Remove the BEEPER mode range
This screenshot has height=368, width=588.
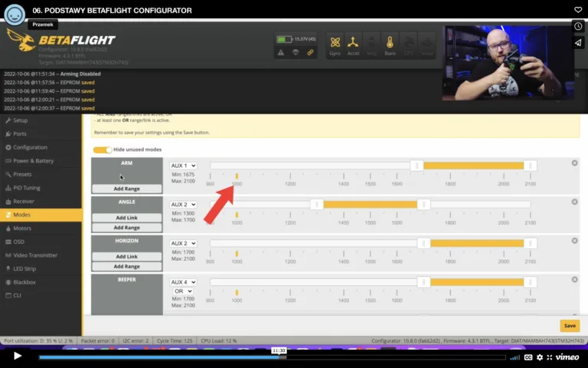coord(574,280)
